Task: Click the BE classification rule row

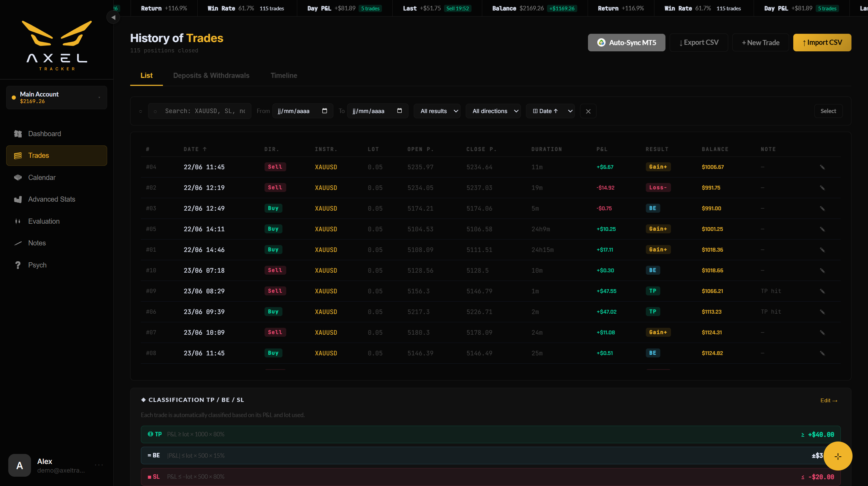Action: [x=490, y=456]
